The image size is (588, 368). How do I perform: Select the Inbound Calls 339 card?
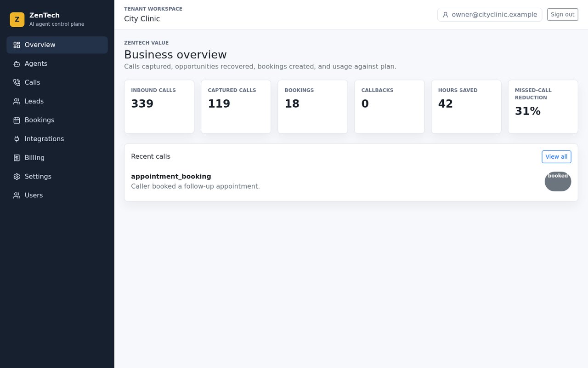tap(159, 107)
